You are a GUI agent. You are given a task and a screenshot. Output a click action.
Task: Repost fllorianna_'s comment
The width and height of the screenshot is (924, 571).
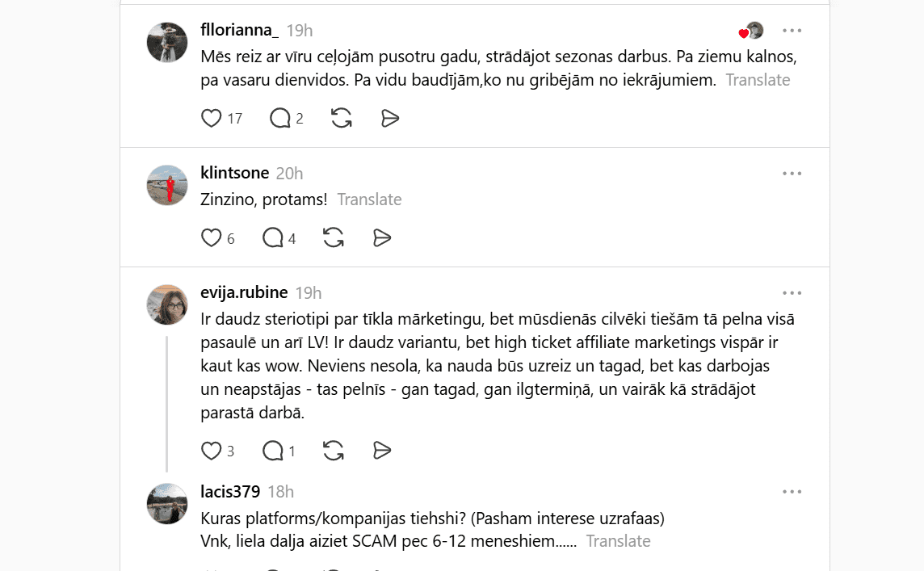pos(342,119)
